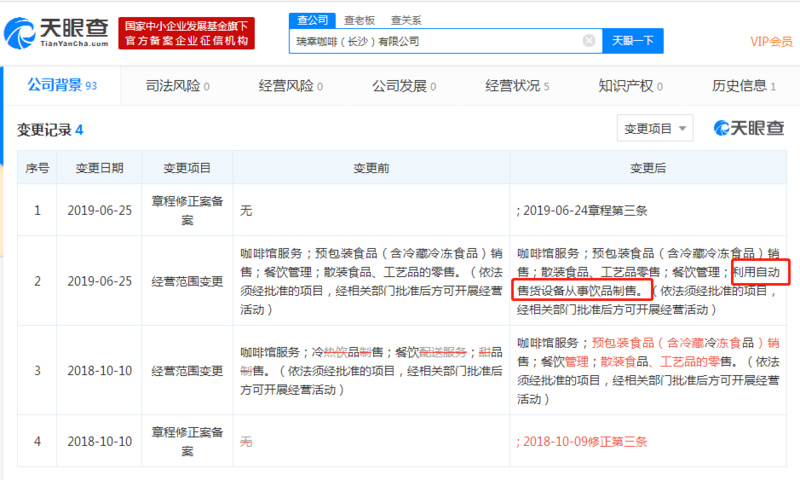800x480 pixels.
Task: Select the 2018-10-10 date in row 4
Action: click(x=99, y=441)
